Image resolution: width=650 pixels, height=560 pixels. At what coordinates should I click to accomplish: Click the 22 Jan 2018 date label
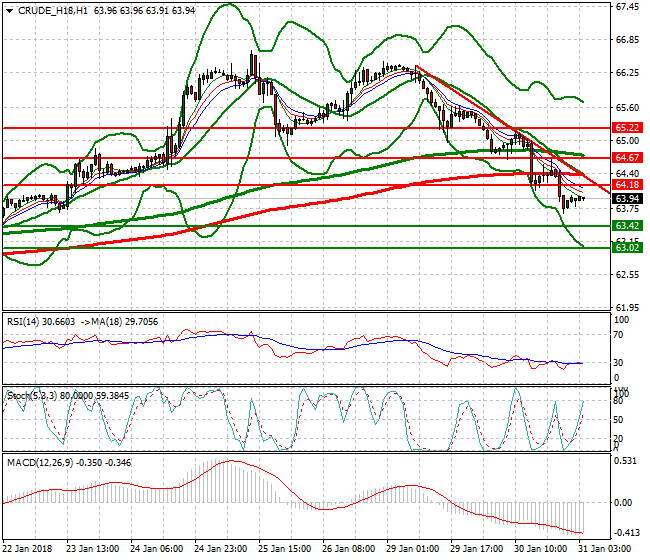click(x=28, y=549)
